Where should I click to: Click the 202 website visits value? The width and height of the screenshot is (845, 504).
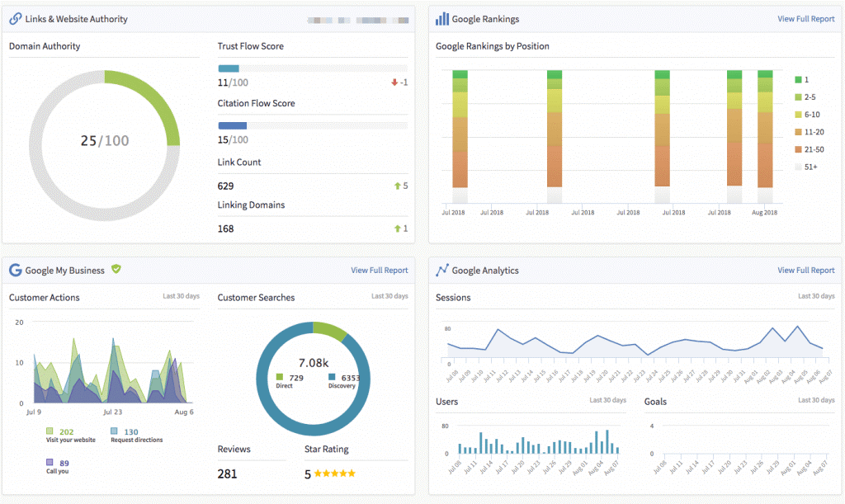pyautogui.click(x=67, y=432)
